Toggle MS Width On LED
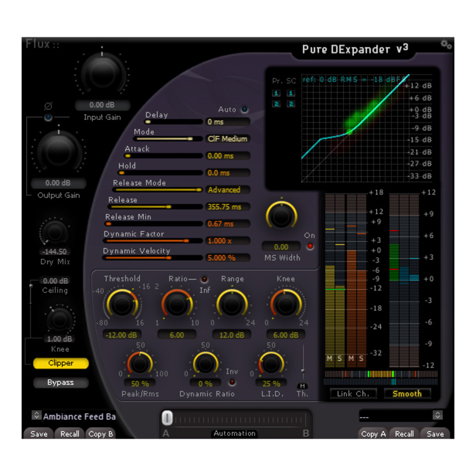Screen dimensions: 476x476 [310, 246]
